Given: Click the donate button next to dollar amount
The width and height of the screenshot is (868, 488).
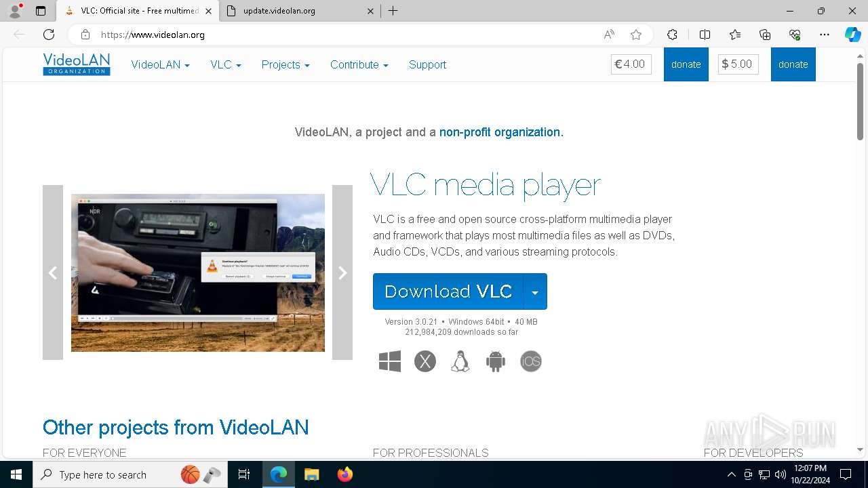Looking at the screenshot, I should (793, 64).
